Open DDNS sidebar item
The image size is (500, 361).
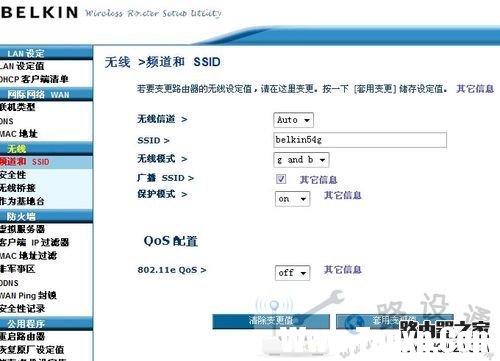pyautogui.click(x=9, y=283)
